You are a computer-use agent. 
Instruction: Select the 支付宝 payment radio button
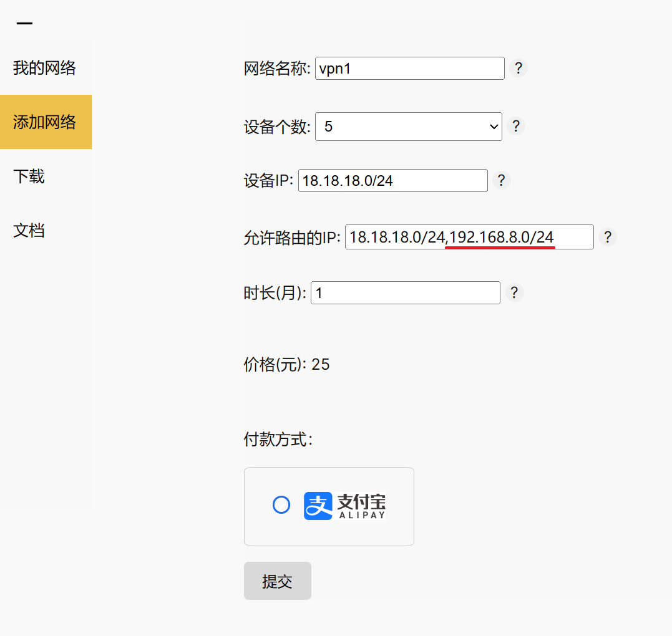(281, 504)
